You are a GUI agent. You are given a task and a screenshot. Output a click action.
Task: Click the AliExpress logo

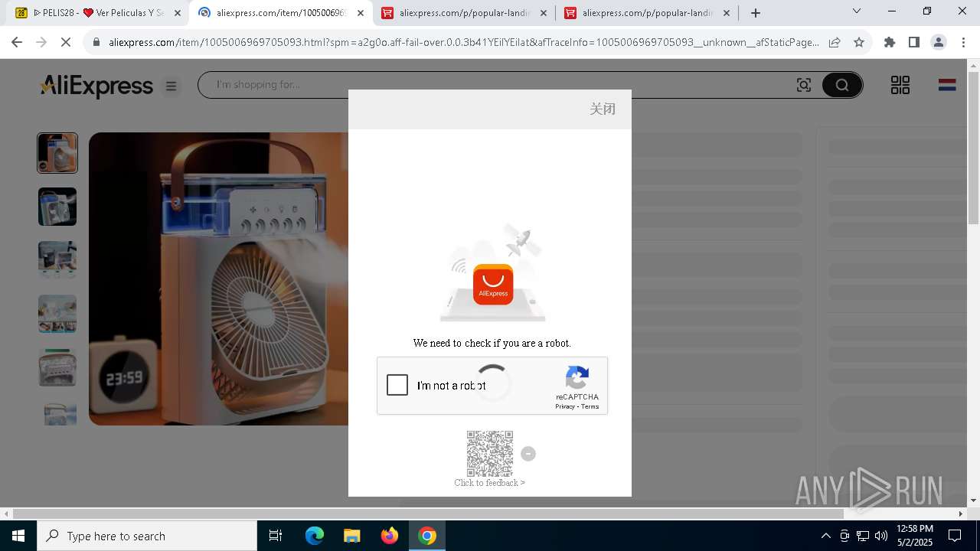coord(96,86)
